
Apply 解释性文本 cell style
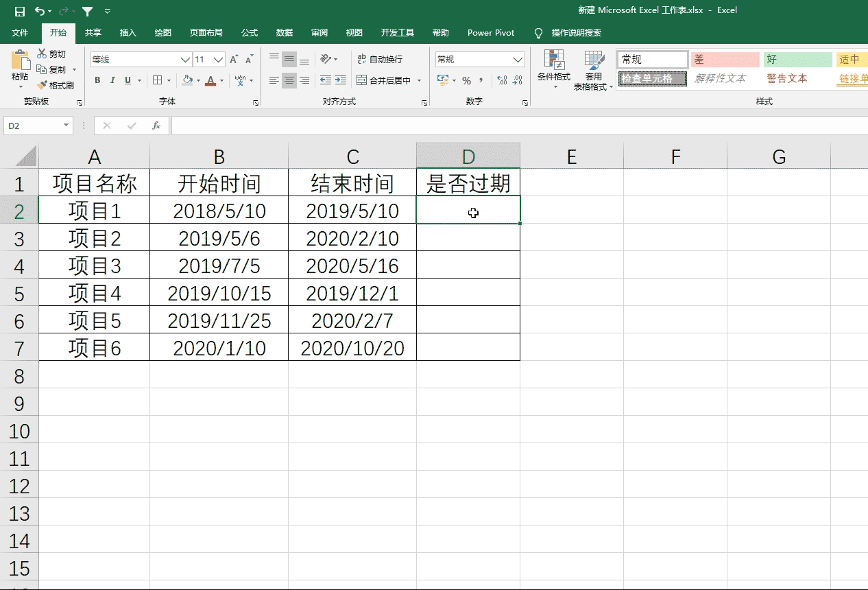(725, 79)
